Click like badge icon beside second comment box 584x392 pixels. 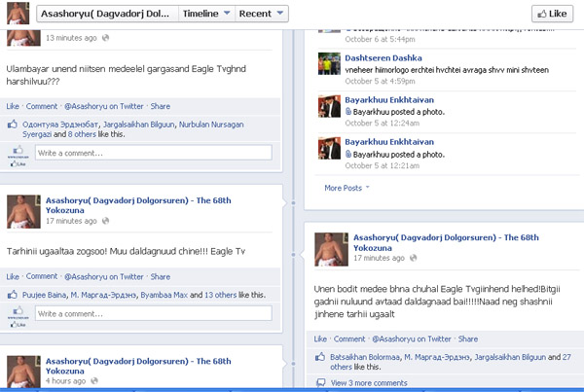click(x=18, y=316)
